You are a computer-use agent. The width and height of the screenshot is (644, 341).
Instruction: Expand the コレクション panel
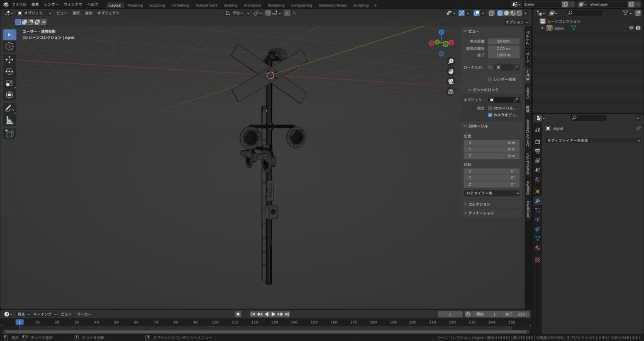pyautogui.click(x=479, y=204)
